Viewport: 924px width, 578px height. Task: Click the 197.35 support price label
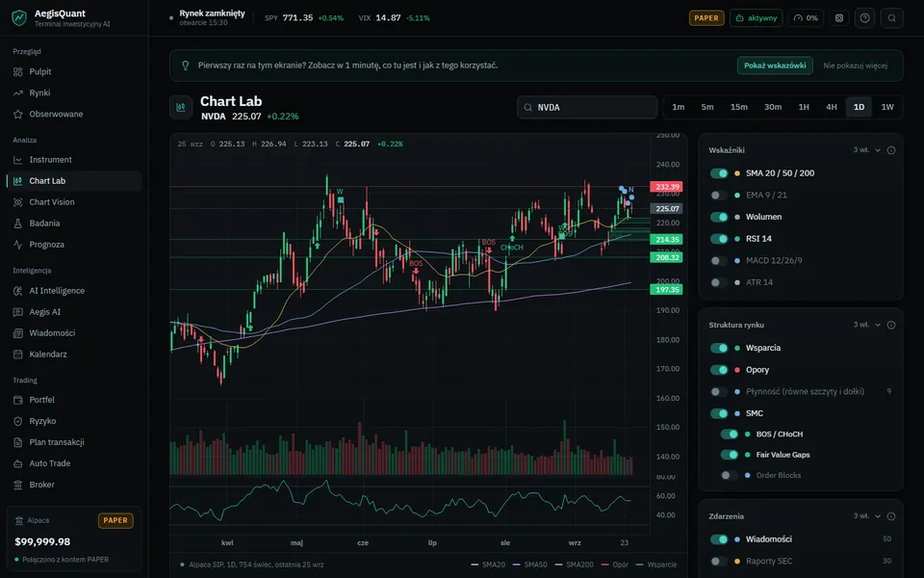pos(666,290)
